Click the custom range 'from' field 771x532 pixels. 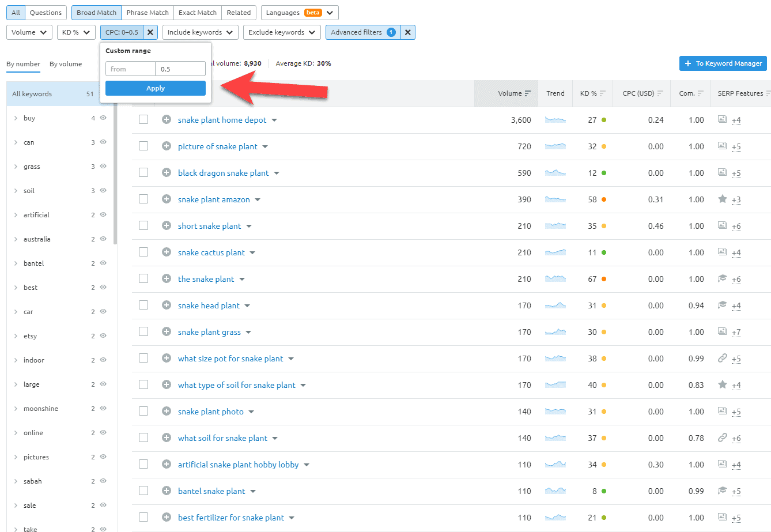(130, 69)
